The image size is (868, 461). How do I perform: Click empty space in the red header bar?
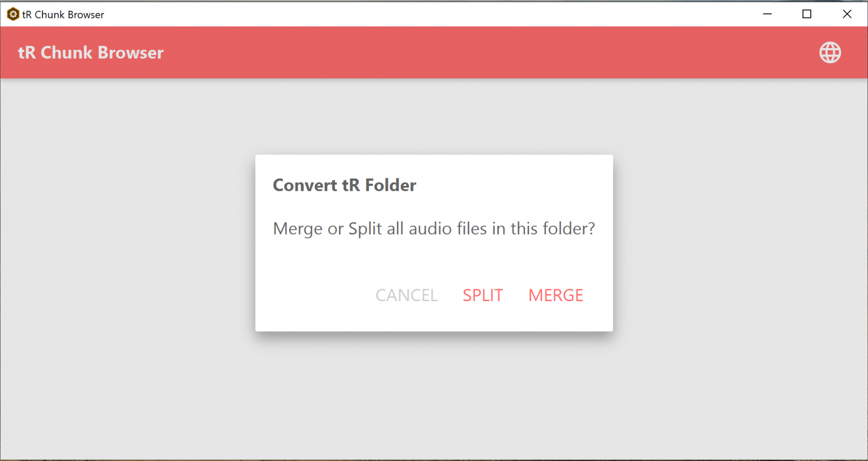(452, 53)
